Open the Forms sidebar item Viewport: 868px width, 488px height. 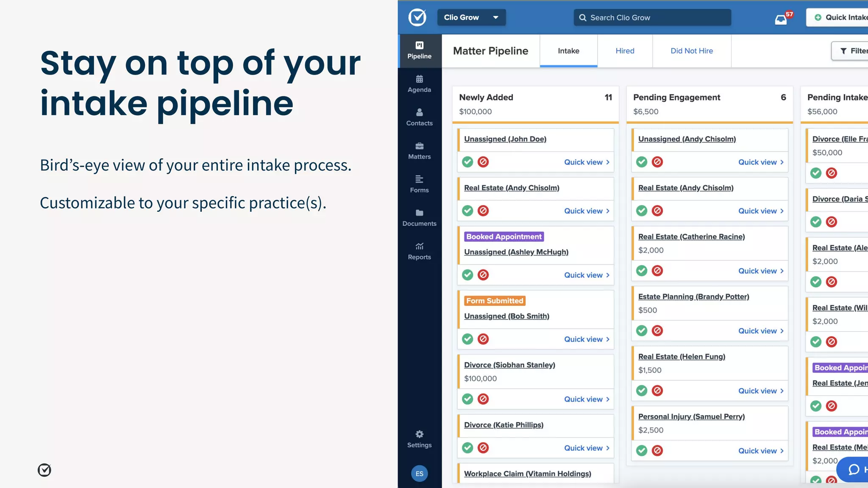pos(420,184)
